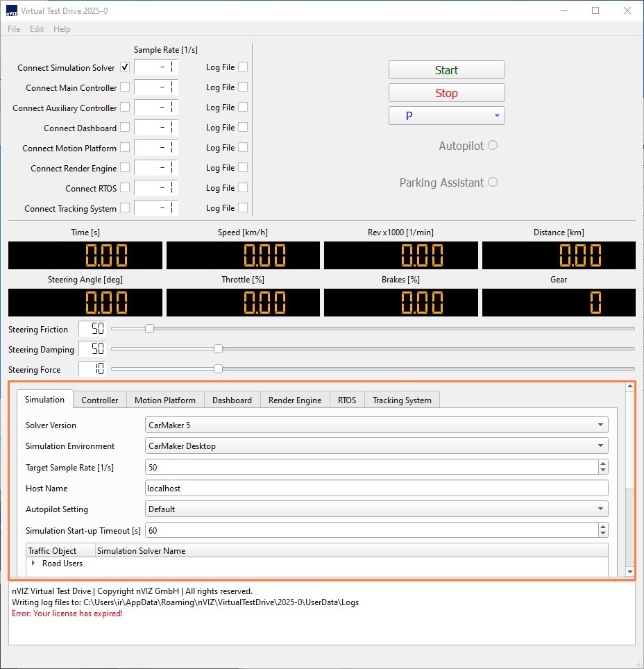Open the Autopilot Setting dropdown
Screen dimensions: 644x669
(x=601, y=509)
